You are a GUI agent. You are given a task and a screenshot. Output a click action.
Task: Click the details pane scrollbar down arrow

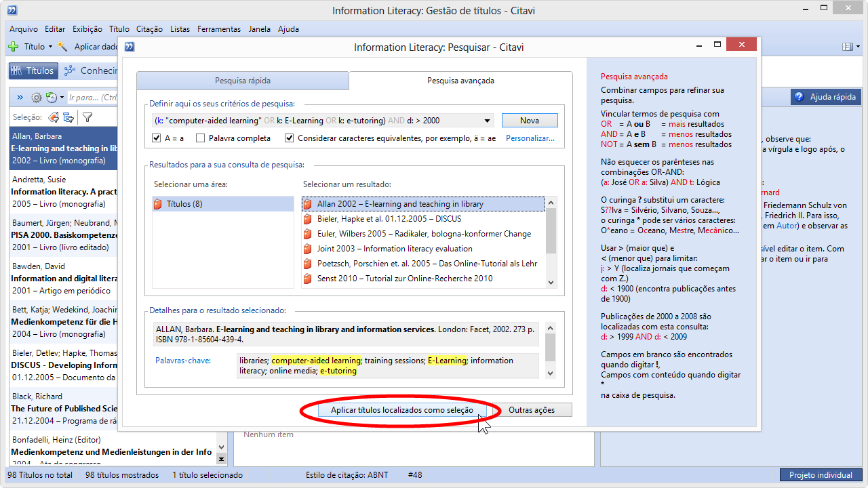(x=551, y=373)
